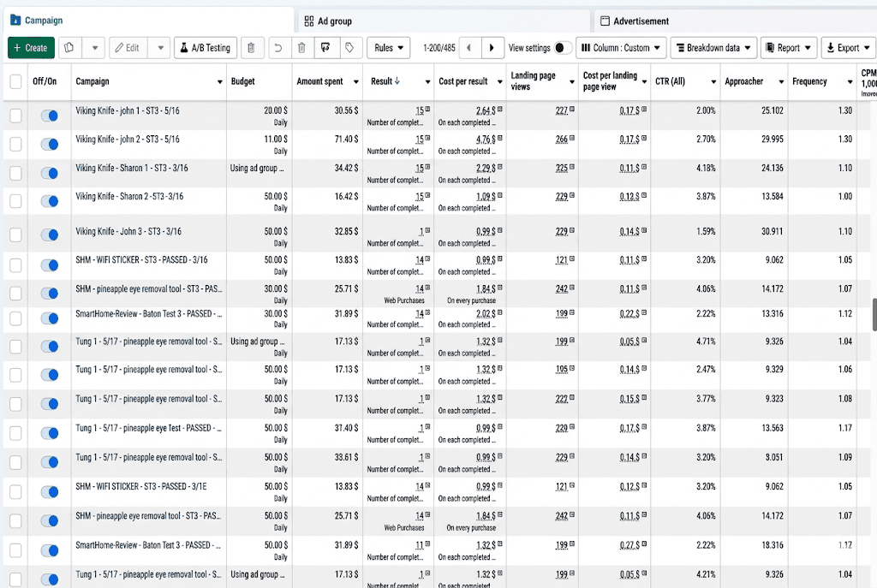Click info icon beside cost per view 0.22 $
The image size is (877, 588).
point(644,313)
